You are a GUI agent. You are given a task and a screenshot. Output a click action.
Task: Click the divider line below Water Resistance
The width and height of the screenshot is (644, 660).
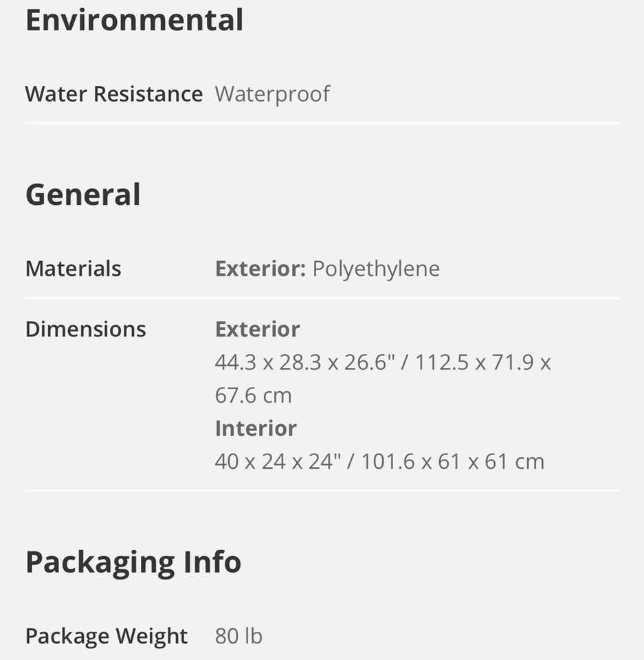click(322, 123)
